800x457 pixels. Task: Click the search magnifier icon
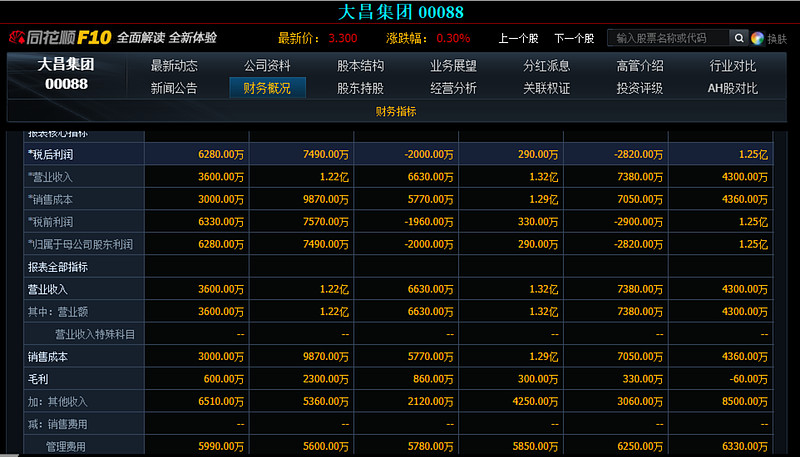pos(739,38)
